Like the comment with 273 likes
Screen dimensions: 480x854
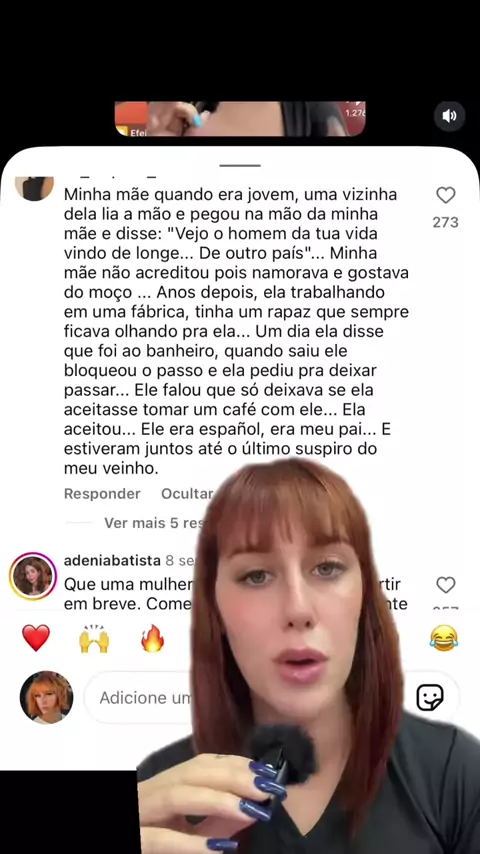446,195
